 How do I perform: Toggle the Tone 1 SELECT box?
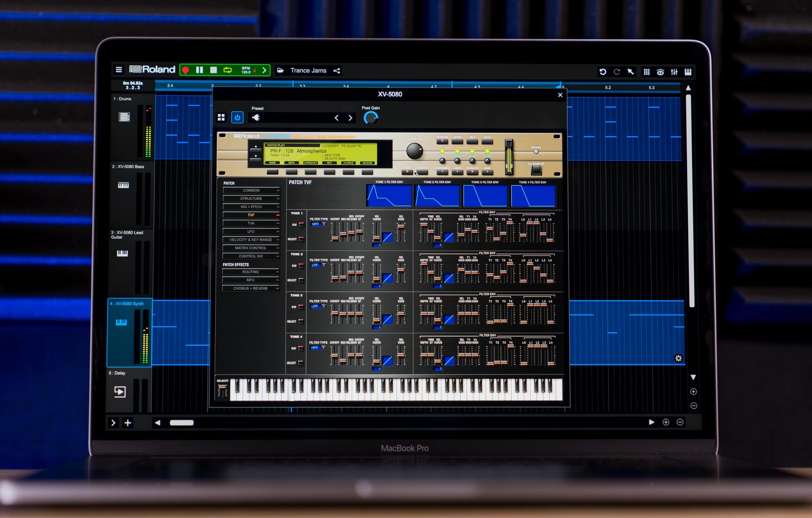301,239
